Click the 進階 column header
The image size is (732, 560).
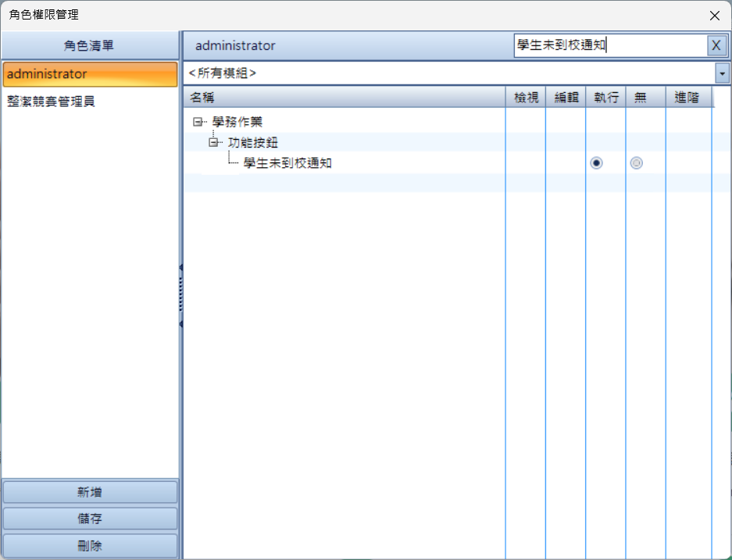[x=688, y=98]
